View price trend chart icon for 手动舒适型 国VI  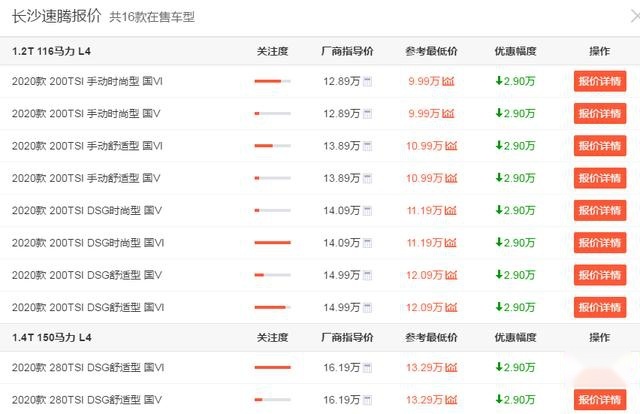click(451, 146)
